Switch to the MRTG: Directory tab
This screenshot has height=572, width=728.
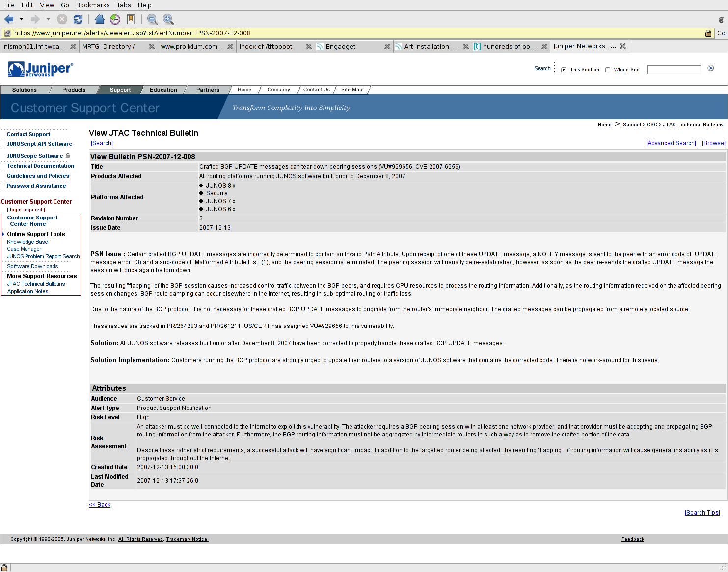(x=118, y=46)
